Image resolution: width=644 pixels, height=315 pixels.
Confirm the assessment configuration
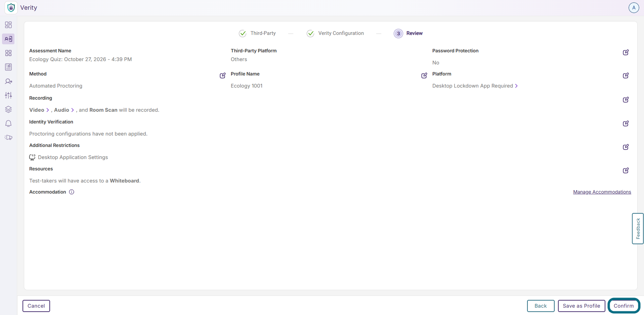click(624, 306)
